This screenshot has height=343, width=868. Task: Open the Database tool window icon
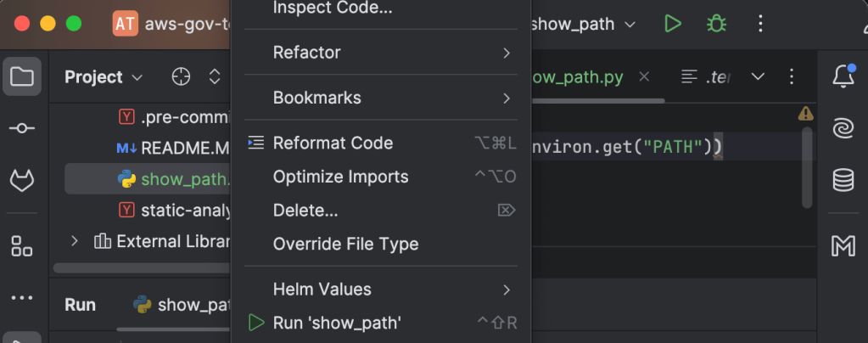[843, 180]
